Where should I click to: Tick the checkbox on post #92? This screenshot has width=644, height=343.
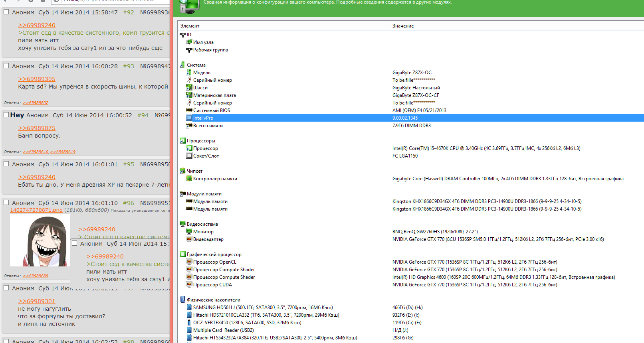tap(6, 12)
